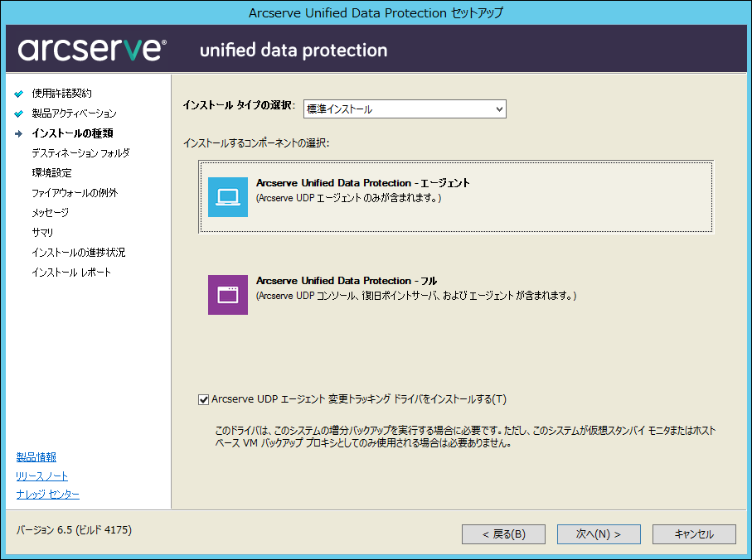Click the Arcserve Unified Data Protection セットアップ title bar
The width and height of the screenshot is (752, 560).
point(376,12)
